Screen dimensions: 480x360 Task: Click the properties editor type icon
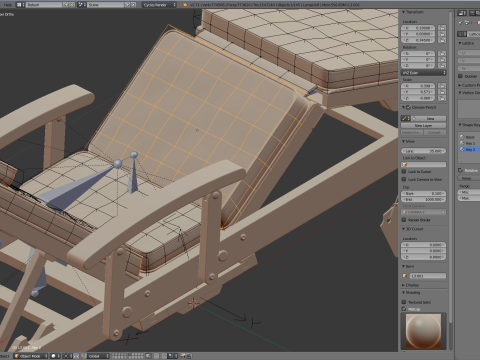462,13
